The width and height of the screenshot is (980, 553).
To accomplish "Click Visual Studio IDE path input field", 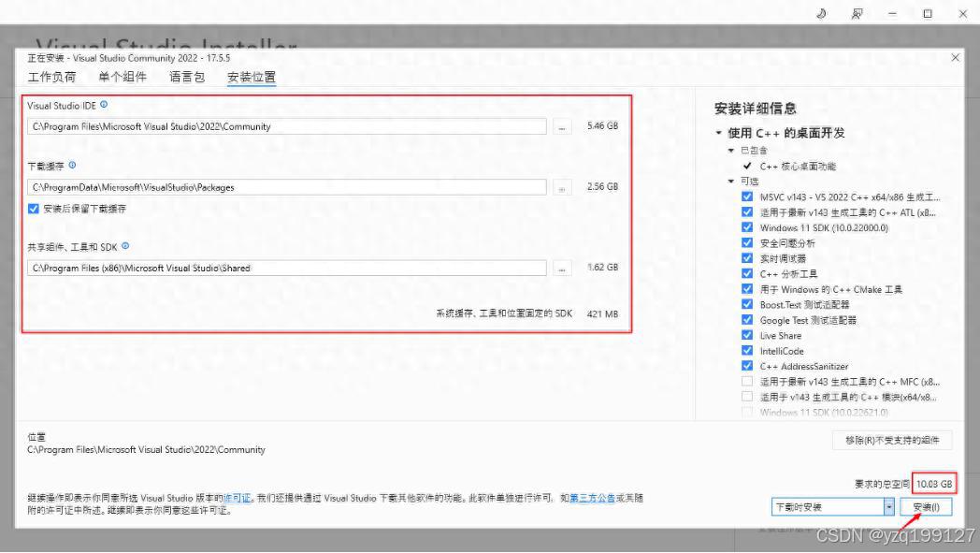I will tap(287, 126).
